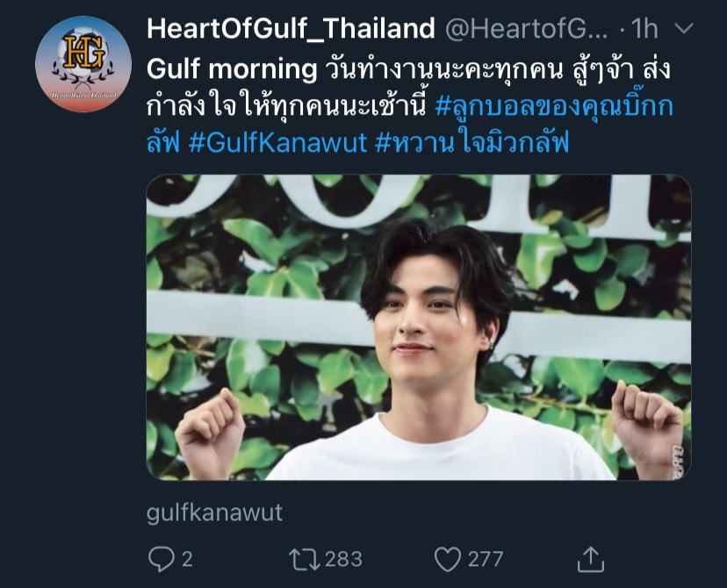Open the HeartOfGulf_Thailand display name
The width and height of the screenshot is (727, 588).
(x=291, y=28)
